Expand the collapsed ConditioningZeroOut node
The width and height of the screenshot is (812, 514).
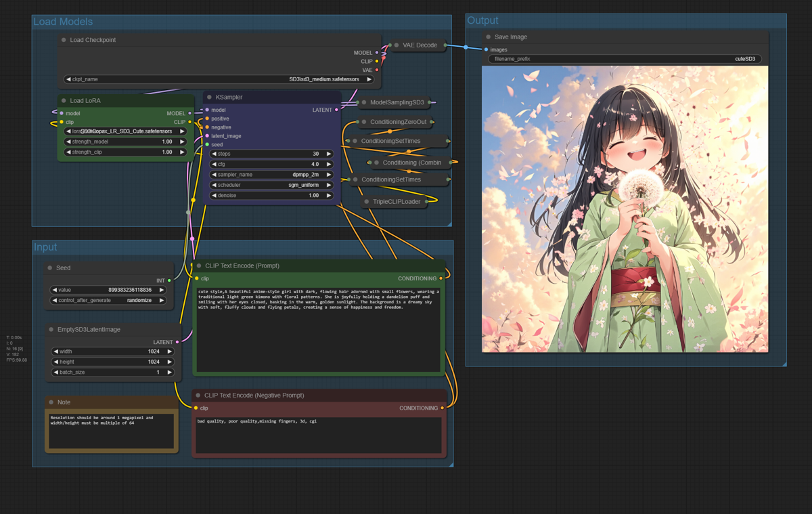coord(364,123)
